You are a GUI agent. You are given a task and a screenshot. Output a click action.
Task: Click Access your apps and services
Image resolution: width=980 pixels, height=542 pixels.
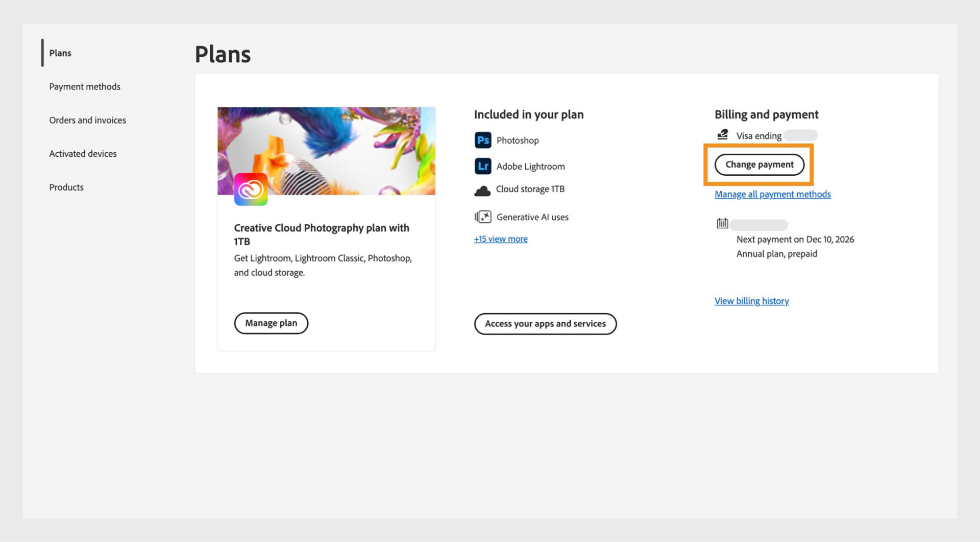pyautogui.click(x=545, y=323)
